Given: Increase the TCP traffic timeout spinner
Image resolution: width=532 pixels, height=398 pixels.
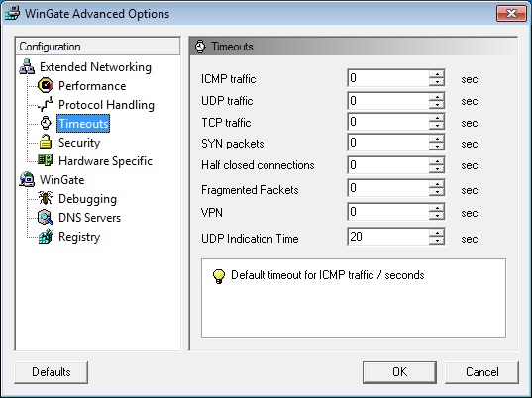Looking at the screenshot, I should [437, 118].
